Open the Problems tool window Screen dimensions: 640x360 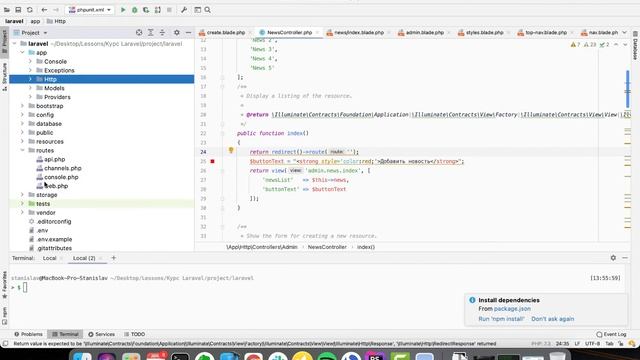29,334
